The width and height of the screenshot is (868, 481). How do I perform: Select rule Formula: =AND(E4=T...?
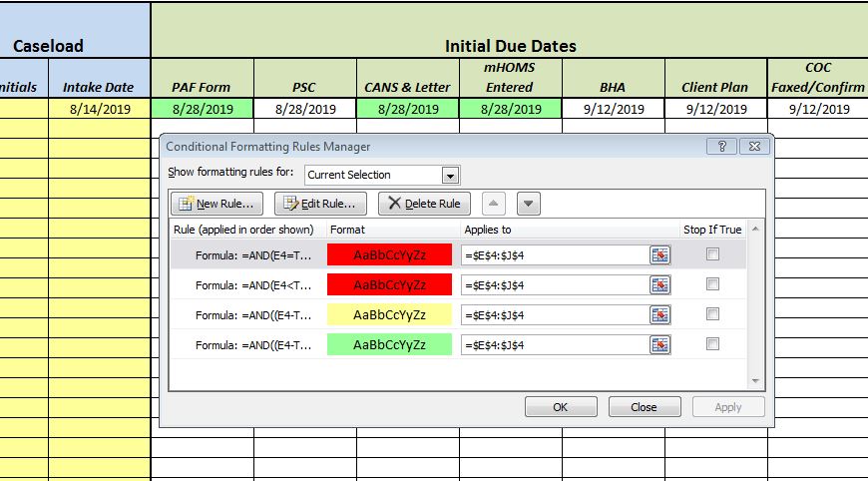253,255
